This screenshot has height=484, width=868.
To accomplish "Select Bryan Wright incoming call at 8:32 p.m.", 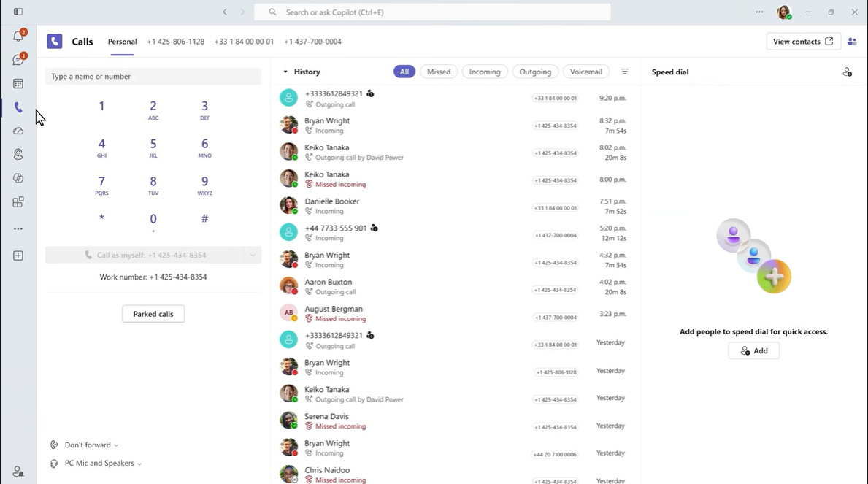I will [x=455, y=125].
